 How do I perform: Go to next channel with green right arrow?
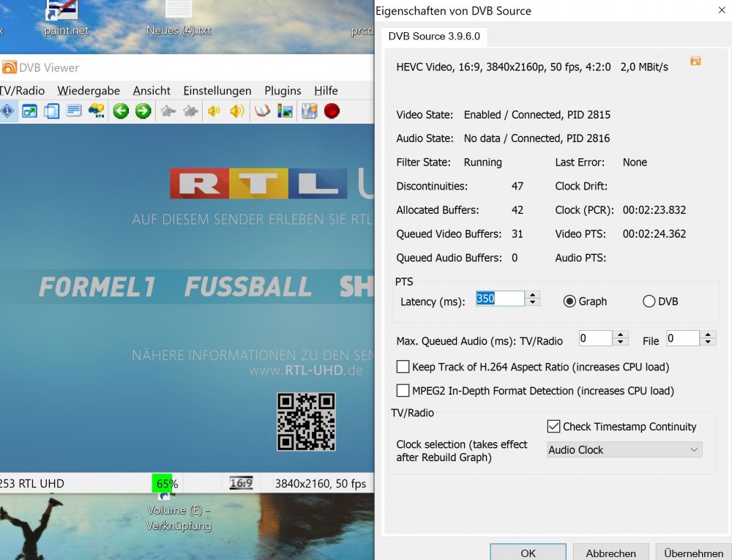[x=143, y=111]
